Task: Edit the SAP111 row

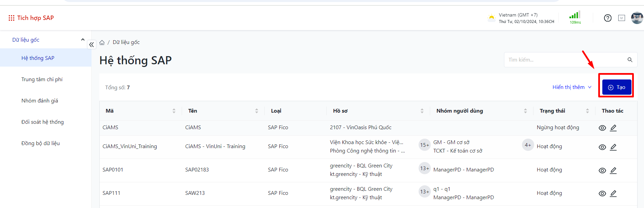Action: pos(613,193)
